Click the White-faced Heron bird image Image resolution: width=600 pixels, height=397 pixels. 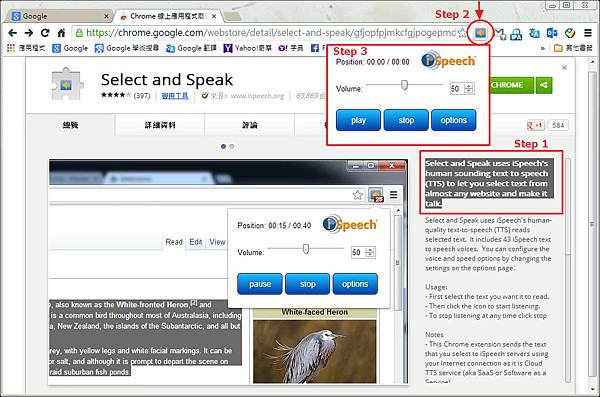315,351
